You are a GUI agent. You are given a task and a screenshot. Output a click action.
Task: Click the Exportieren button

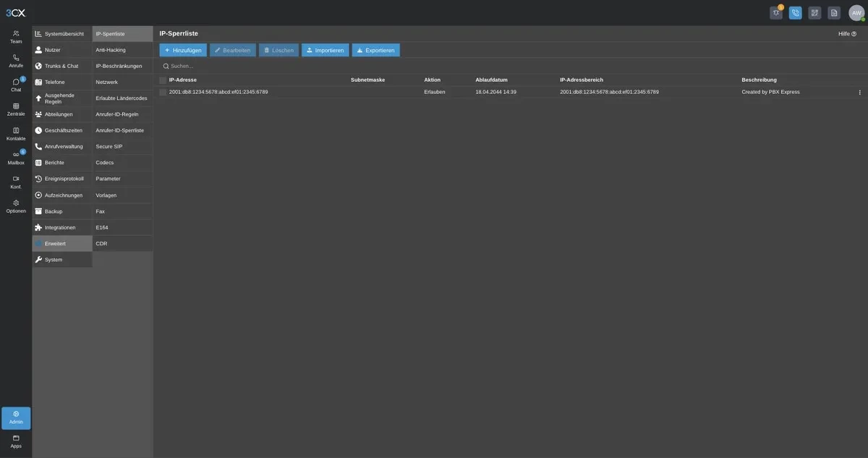[x=375, y=50]
